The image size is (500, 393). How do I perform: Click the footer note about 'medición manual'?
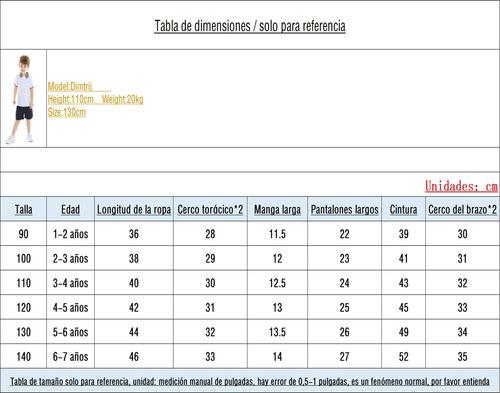coord(250,381)
